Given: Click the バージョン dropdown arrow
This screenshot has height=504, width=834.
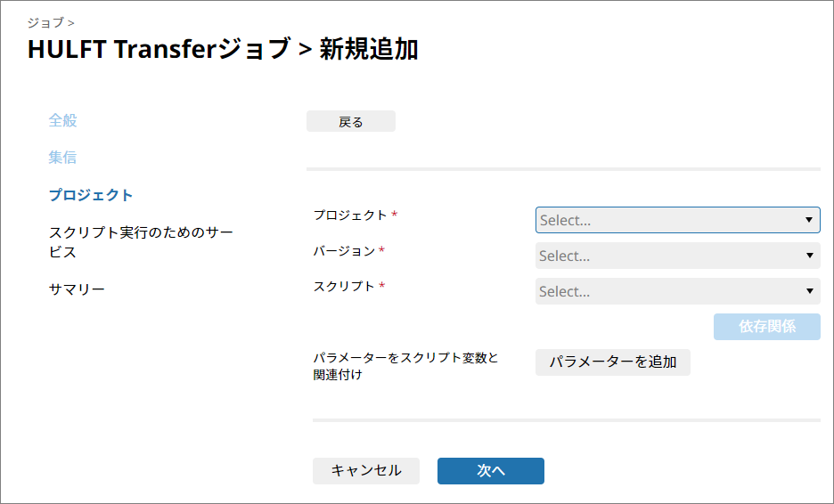Looking at the screenshot, I should click(x=809, y=256).
